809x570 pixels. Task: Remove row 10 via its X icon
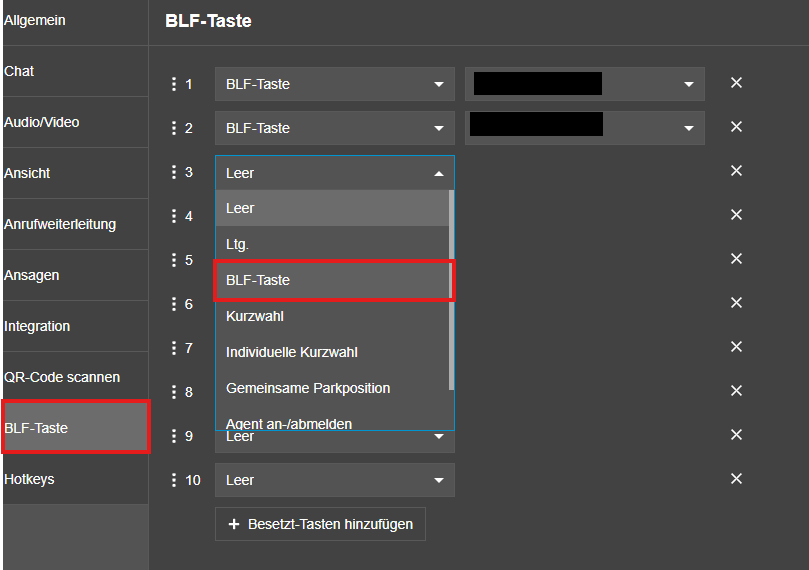736,479
